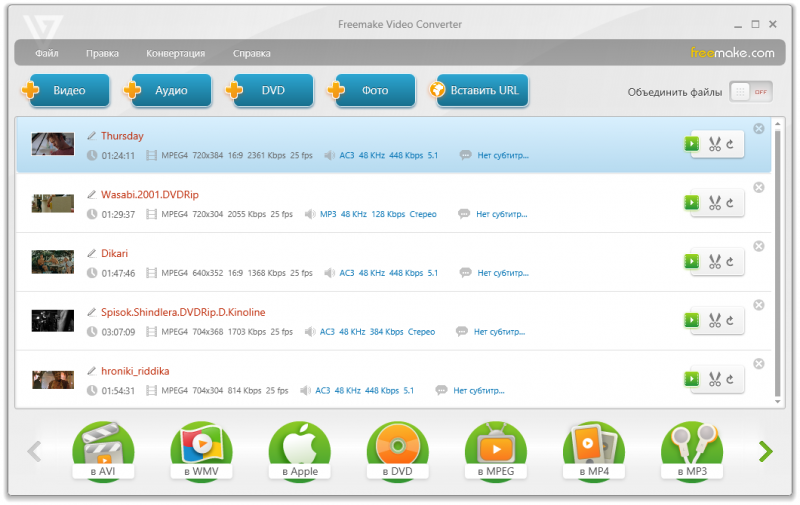
Task: Play preview of the Thursday video
Action: (692, 144)
